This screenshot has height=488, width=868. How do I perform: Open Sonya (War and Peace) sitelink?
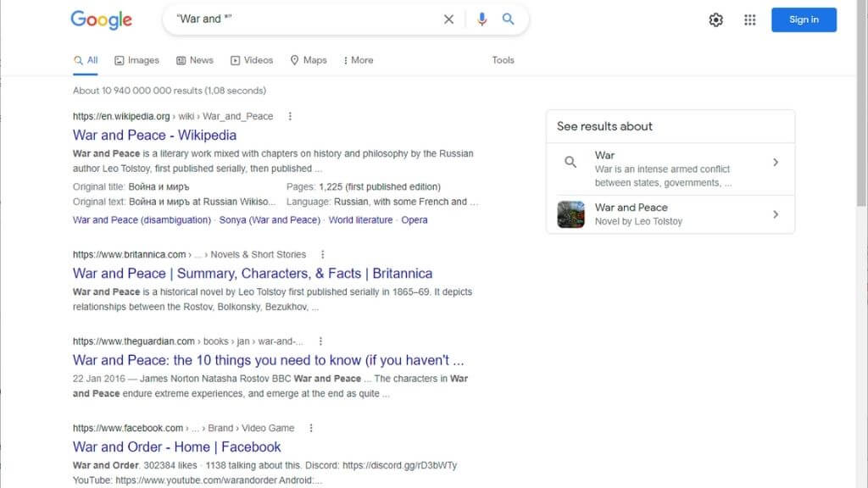click(x=270, y=220)
